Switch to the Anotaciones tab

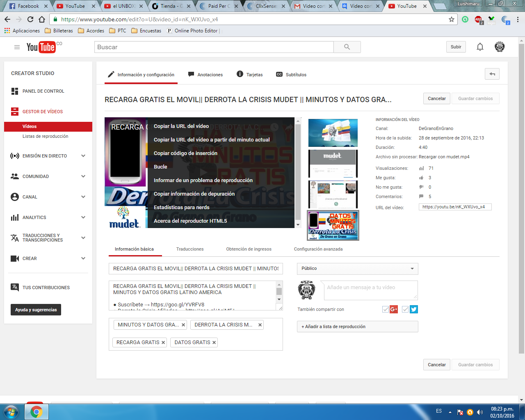(x=205, y=75)
